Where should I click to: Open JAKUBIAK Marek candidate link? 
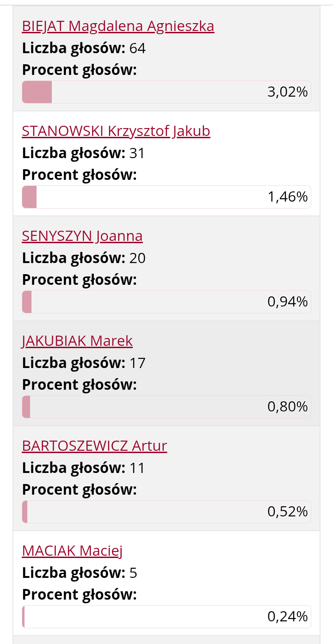click(77, 341)
